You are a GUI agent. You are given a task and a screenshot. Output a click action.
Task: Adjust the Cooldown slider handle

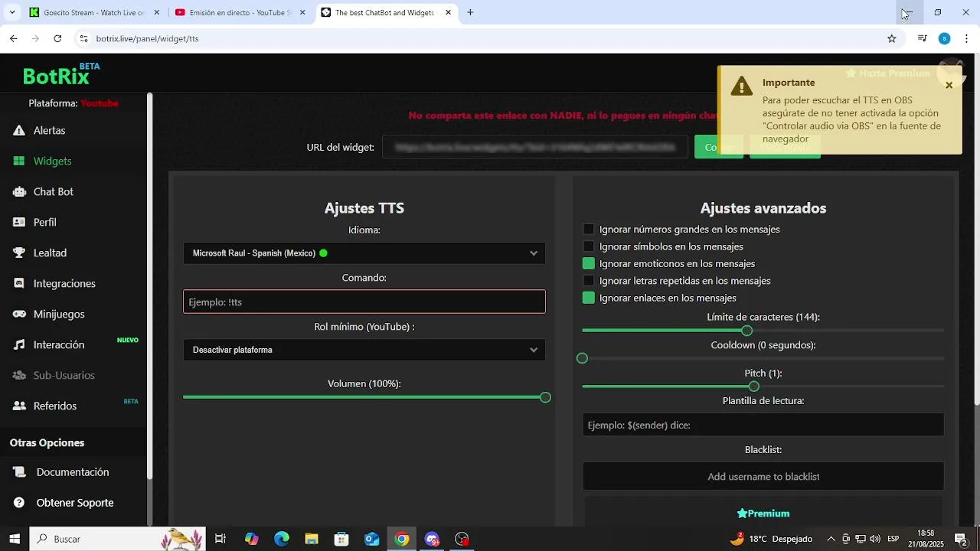tap(582, 358)
